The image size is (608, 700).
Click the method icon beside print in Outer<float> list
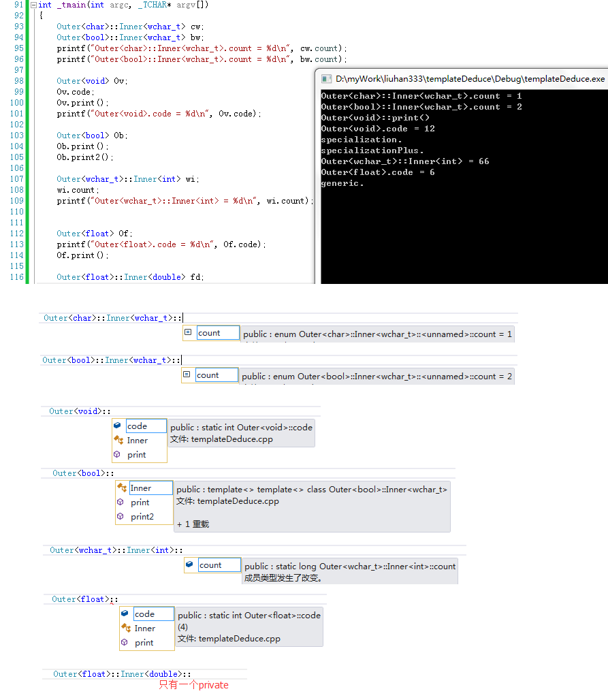(125, 642)
